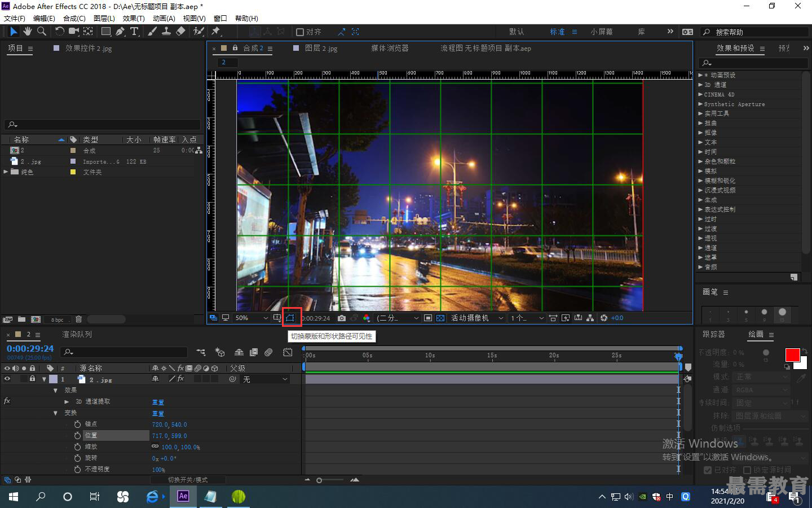
Task: Click the composition mini-flowchart icon in timeline
Action: tap(201, 352)
